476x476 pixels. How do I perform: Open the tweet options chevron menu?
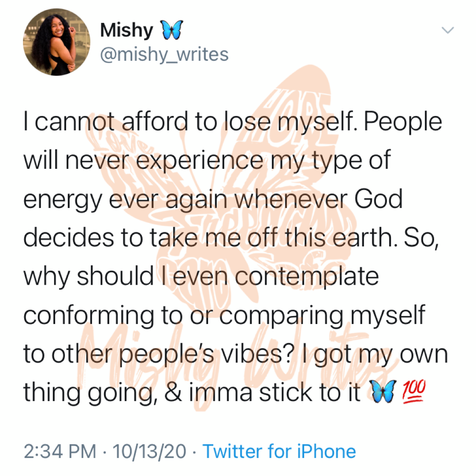447,30
